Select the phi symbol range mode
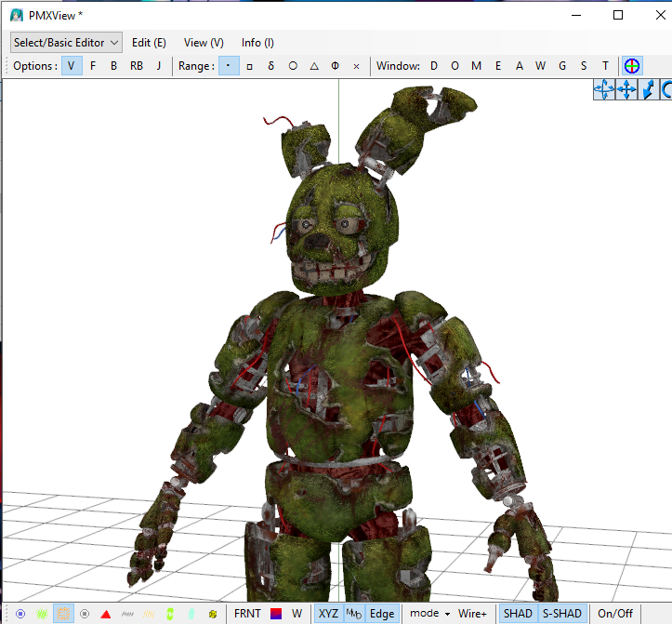Viewport: 672px width, 624px height. 336,66
